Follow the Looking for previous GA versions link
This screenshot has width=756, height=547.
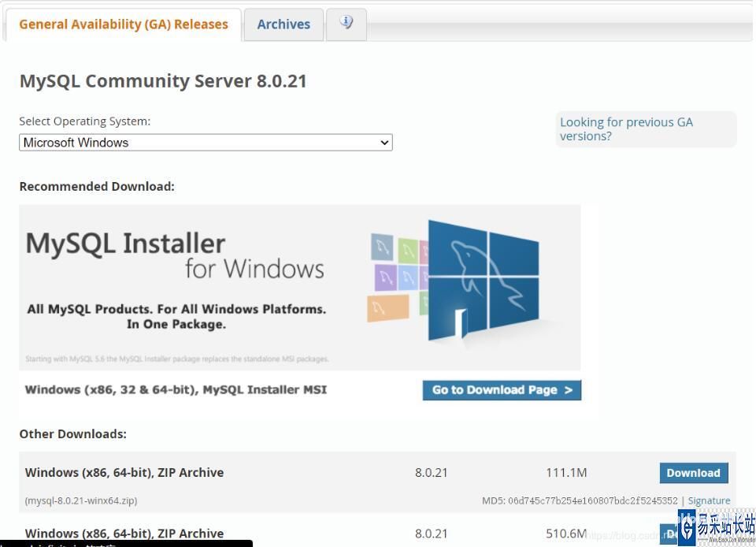[626, 129]
